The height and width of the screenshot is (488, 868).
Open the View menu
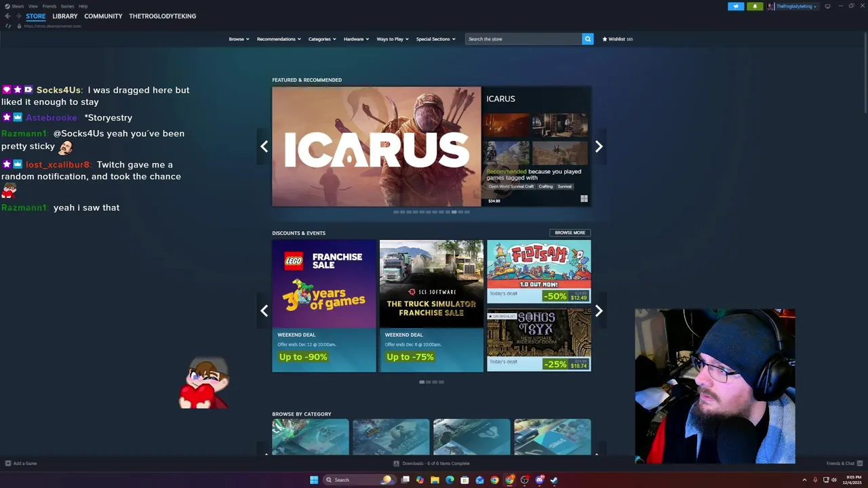click(x=33, y=6)
